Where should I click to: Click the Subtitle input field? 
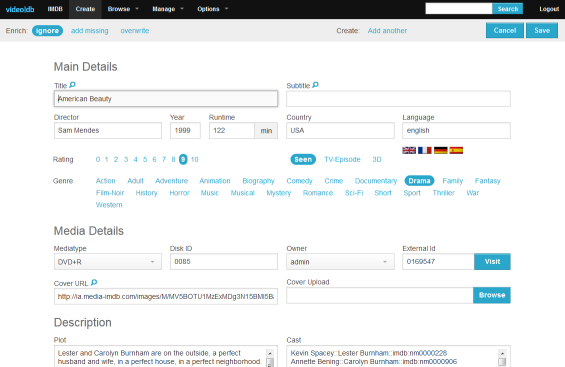(398, 99)
